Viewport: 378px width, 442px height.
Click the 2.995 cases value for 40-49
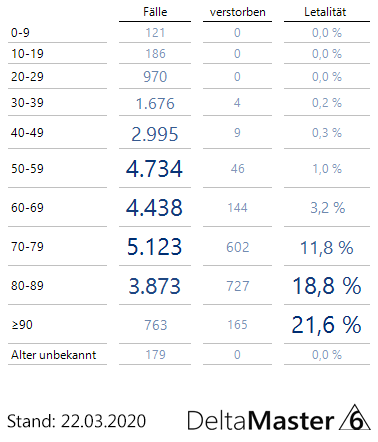pyautogui.click(x=155, y=134)
